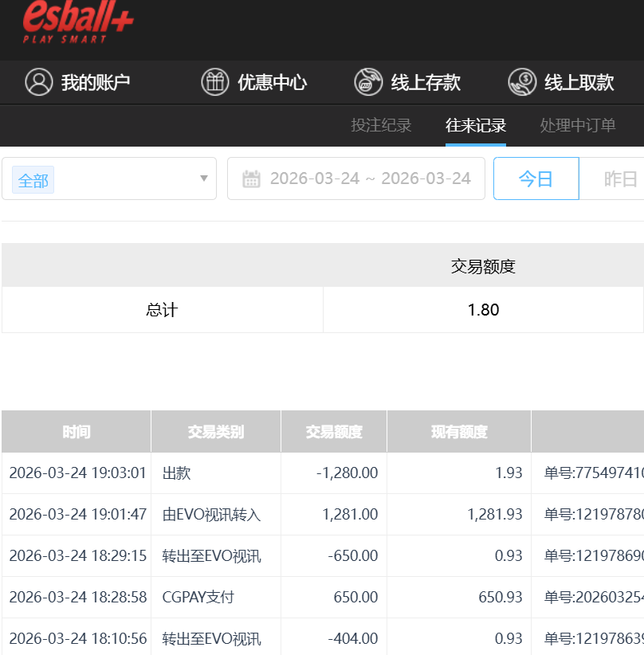Screen dimensions: 644x655
Task: Click the dropdown arrow beside 全部
Action: click(203, 178)
